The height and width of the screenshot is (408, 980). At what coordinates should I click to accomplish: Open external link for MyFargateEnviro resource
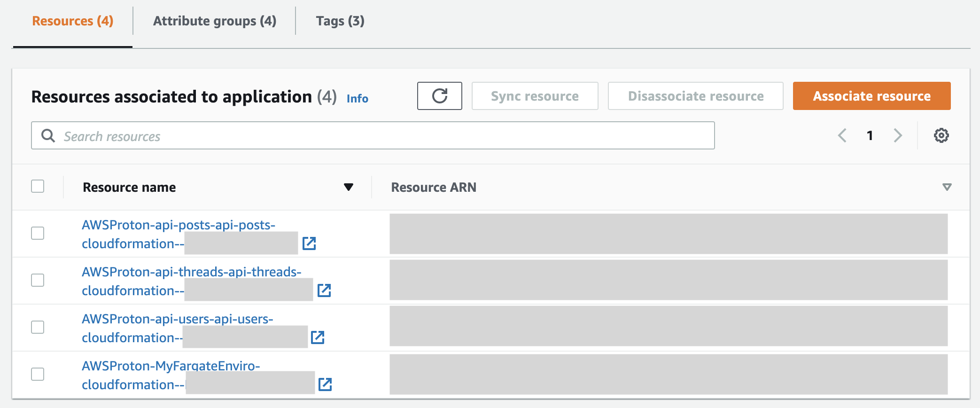click(x=325, y=384)
